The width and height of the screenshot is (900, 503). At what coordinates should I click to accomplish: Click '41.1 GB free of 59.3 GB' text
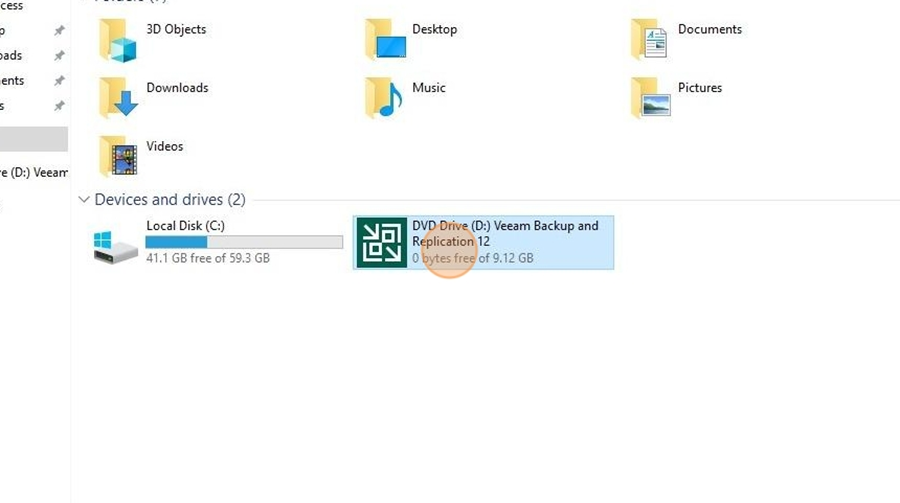tap(208, 258)
